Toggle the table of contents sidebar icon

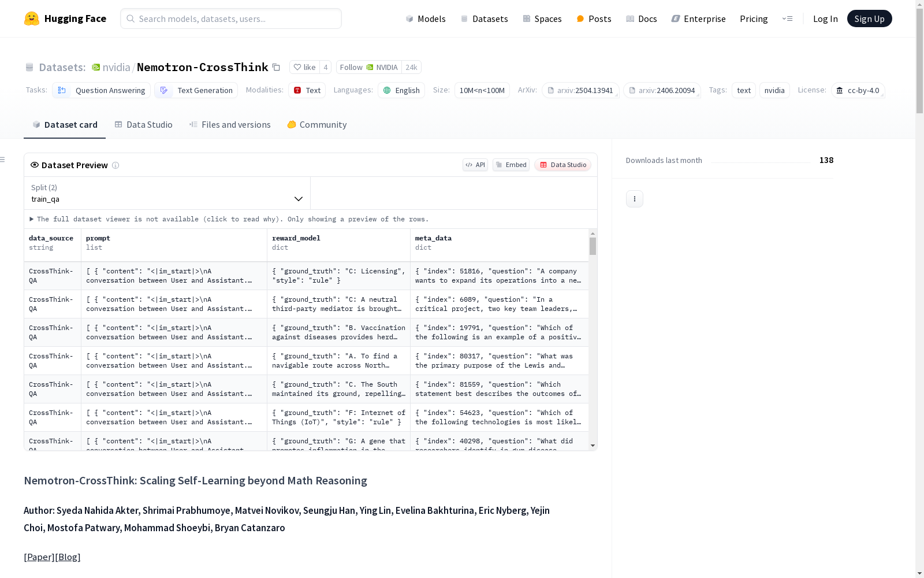pyautogui.click(x=3, y=160)
